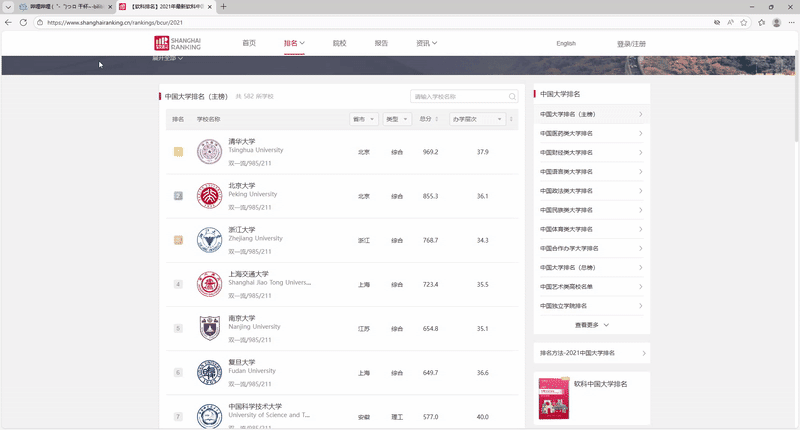This screenshot has width=800, height=430.
Task: Click the gold rank 1 badge
Action: click(178, 151)
